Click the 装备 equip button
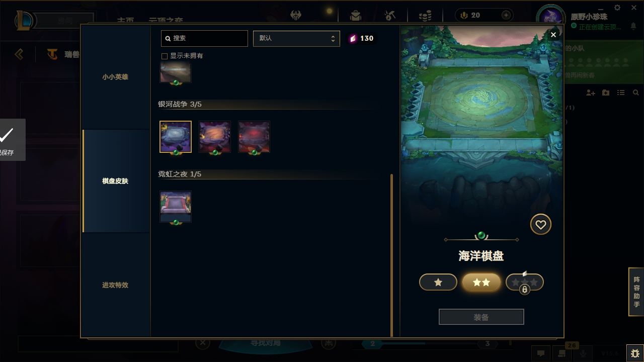 tap(481, 317)
